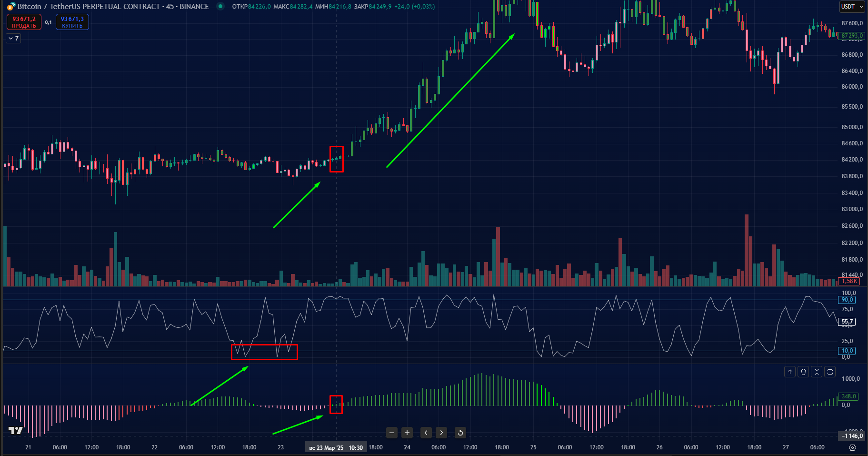This screenshot has width=868, height=456.
Task: Click the МАКС 84282,4 high value
Action: 293,7
